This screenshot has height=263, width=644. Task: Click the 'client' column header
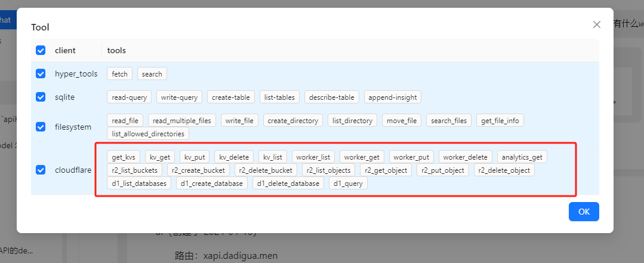point(65,50)
